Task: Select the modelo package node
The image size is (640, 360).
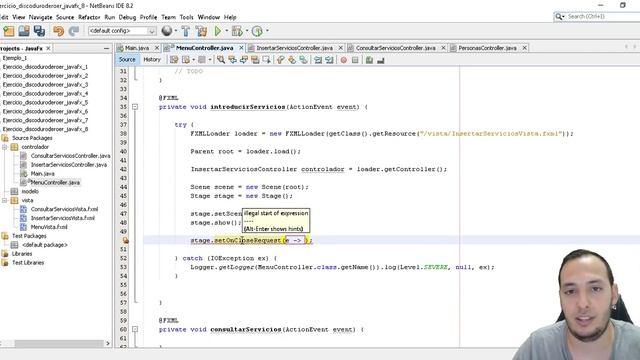Action: (x=30, y=191)
